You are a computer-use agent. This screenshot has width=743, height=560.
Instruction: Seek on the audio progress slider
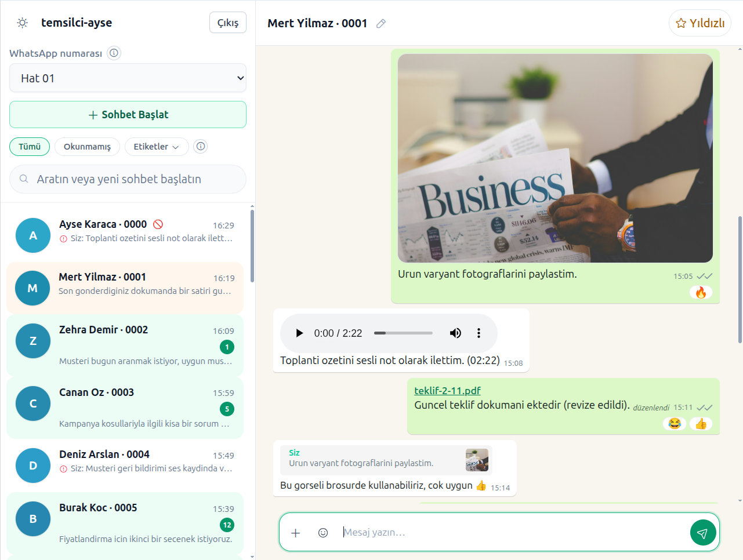click(x=403, y=333)
